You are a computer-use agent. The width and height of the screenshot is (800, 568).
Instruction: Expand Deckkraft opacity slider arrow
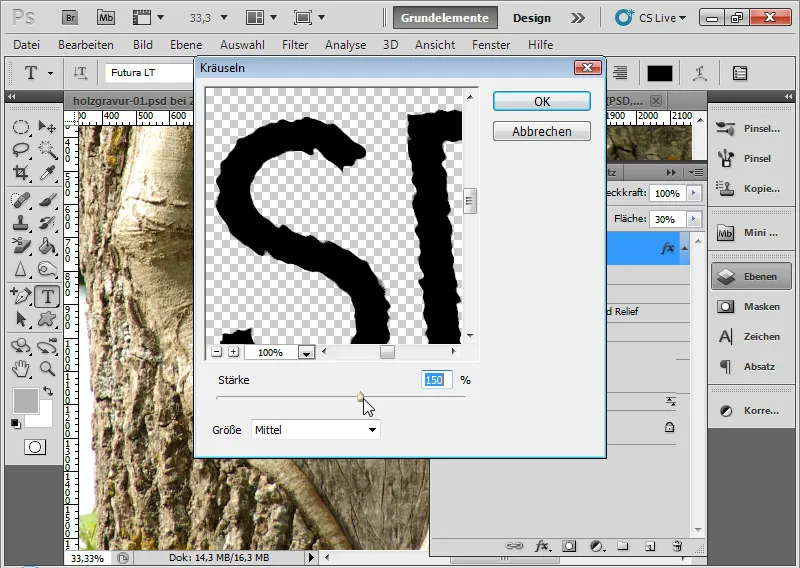click(x=693, y=193)
